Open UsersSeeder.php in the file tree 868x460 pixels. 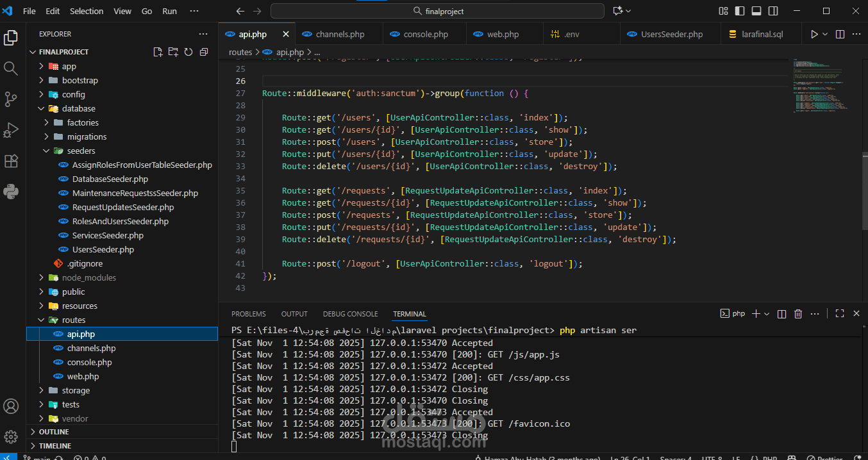point(103,250)
